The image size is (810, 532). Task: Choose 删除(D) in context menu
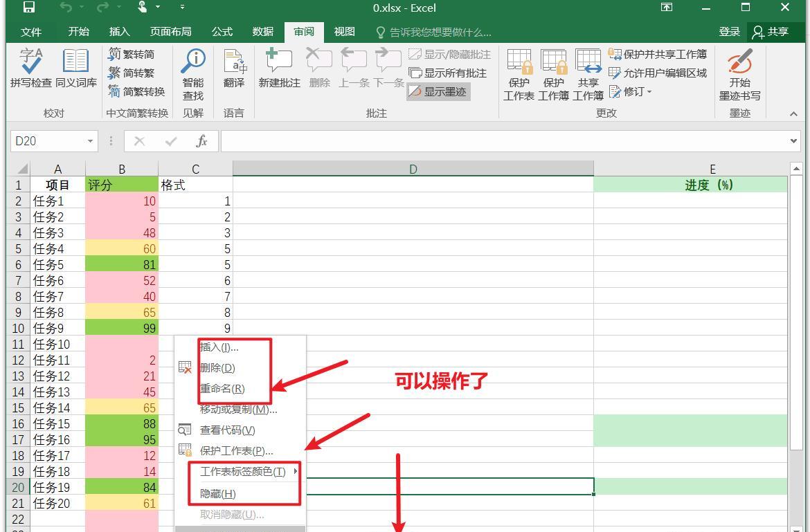(x=241, y=368)
